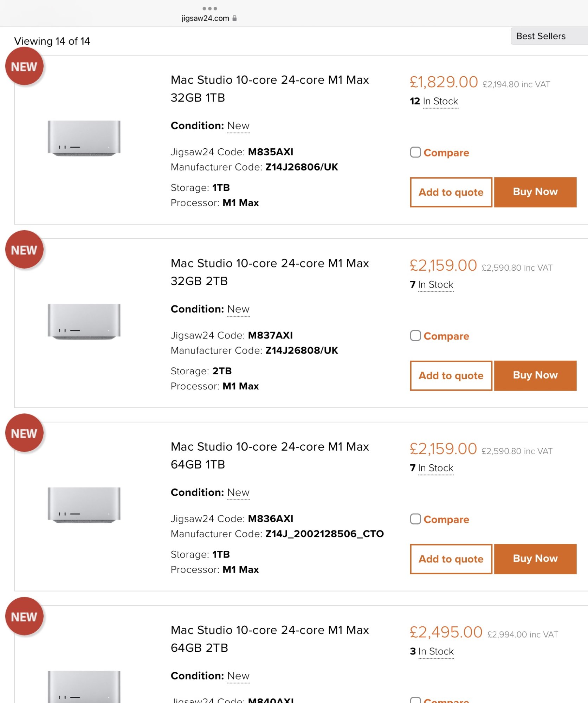Tick Compare for the M837AXI Mac Studio
Viewport: 588px width, 703px height.
click(x=415, y=336)
